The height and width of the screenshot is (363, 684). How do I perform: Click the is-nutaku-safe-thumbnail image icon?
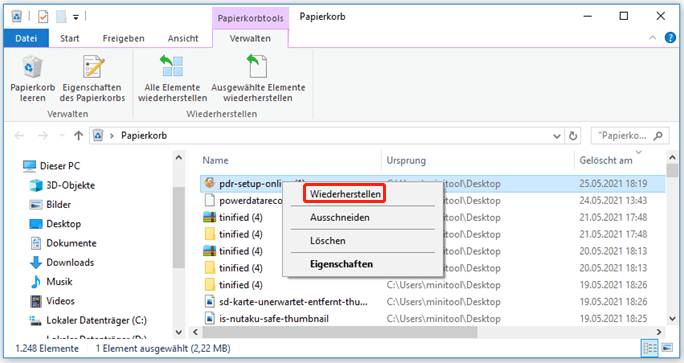pos(210,318)
